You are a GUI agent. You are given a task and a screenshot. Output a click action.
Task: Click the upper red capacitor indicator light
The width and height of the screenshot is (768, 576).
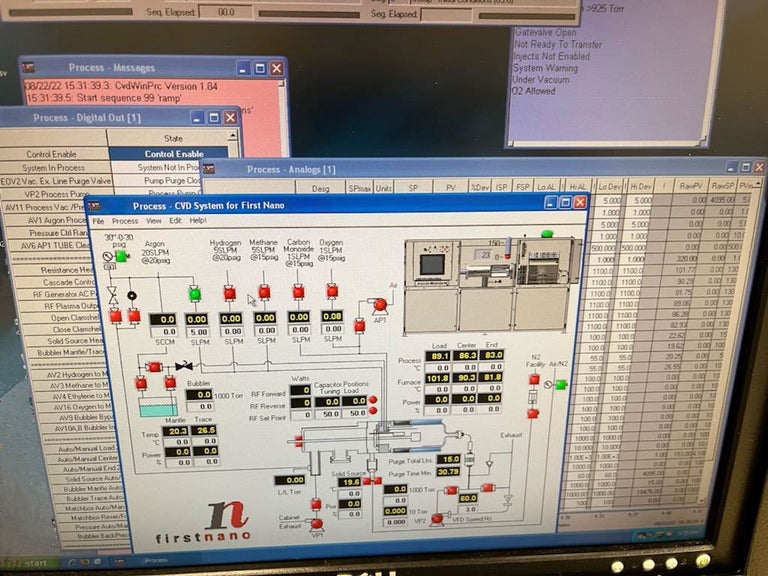pos(373,400)
